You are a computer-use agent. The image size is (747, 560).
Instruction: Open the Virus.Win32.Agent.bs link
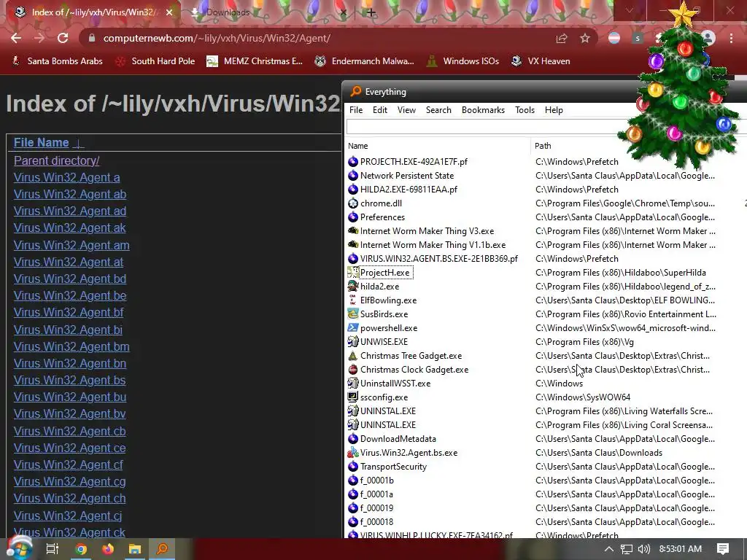pos(69,380)
